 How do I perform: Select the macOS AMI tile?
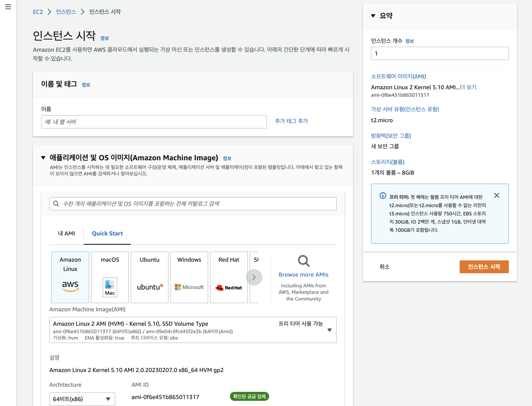pos(110,277)
